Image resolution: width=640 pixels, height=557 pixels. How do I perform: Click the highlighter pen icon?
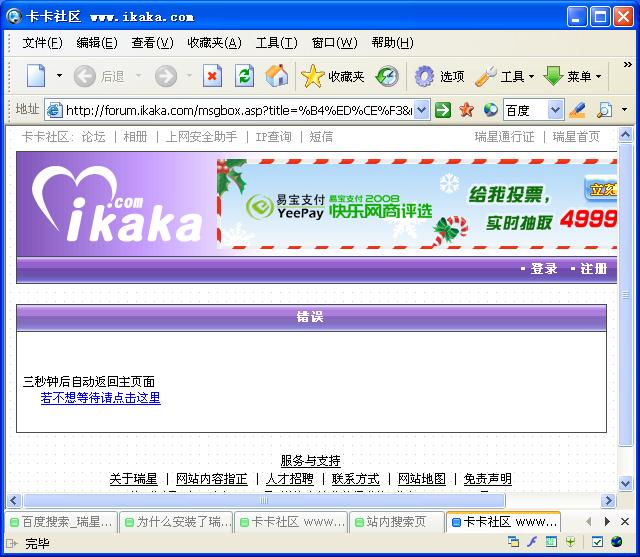(x=578, y=110)
